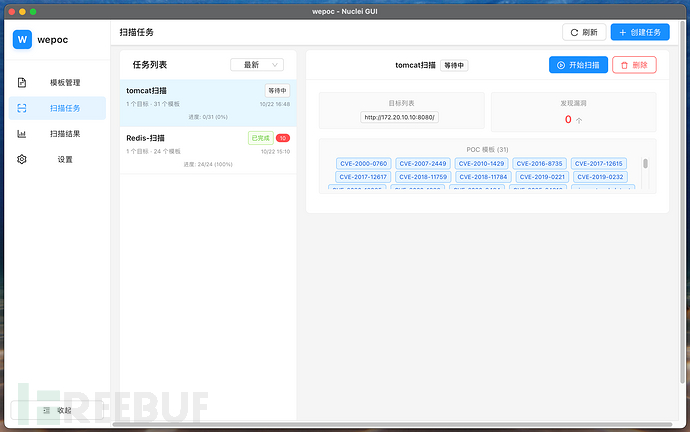
Task: Click the 设置 gear icon
Action: [x=22, y=159]
